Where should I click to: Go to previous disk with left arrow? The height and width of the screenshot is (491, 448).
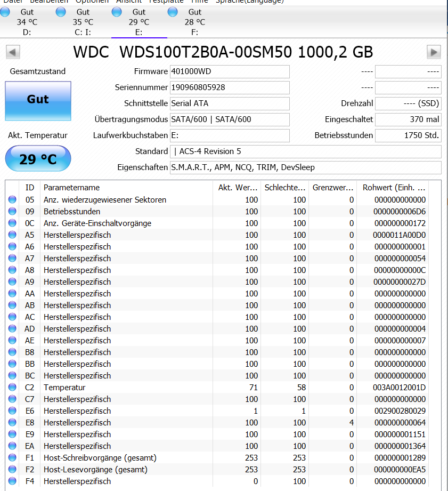click(13, 52)
